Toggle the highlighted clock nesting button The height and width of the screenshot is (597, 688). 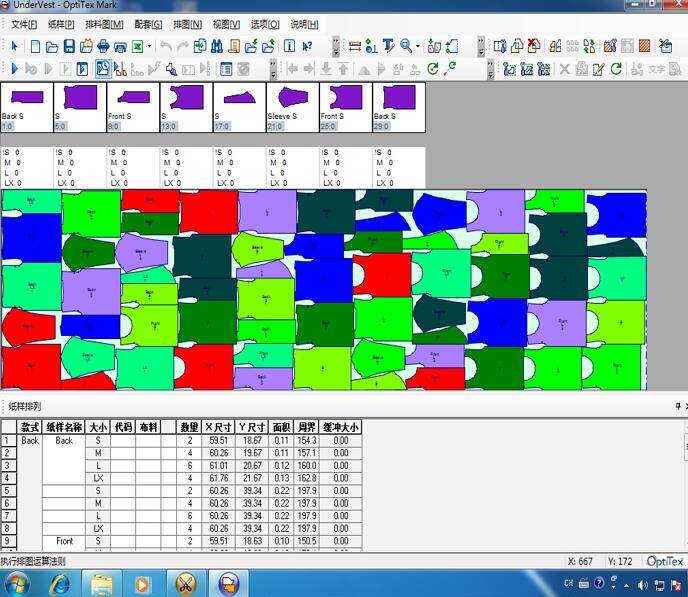coord(103,69)
